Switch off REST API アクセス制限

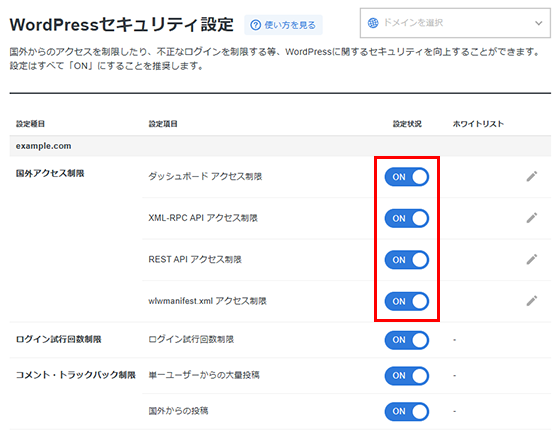407,260
